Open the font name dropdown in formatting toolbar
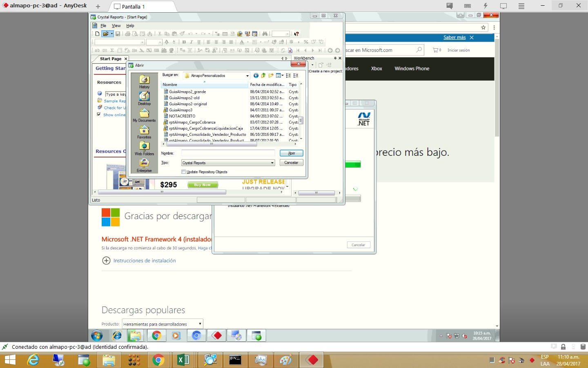588x368 pixels. tap(142, 42)
